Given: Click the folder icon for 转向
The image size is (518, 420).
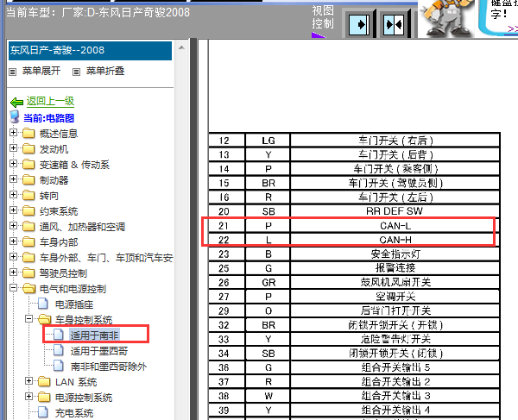Looking at the screenshot, I should click(x=28, y=195).
